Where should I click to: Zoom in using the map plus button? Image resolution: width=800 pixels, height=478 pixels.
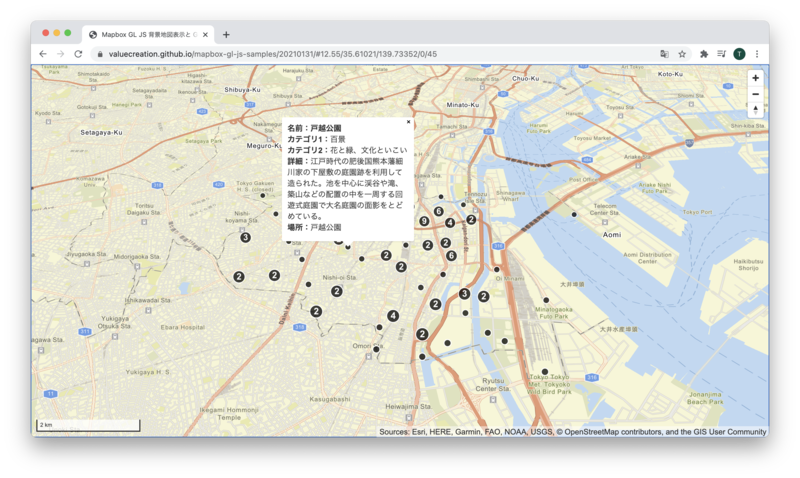pyautogui.click(x=755, y=78)
